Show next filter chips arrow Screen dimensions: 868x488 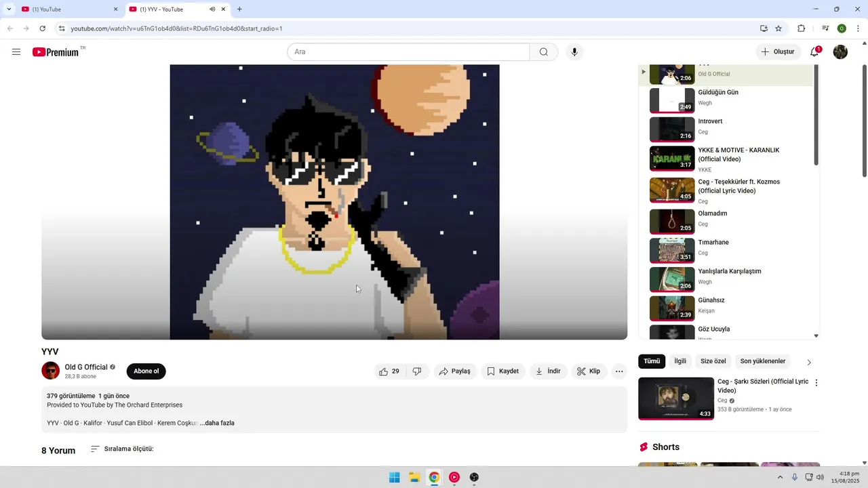[809, 362]
